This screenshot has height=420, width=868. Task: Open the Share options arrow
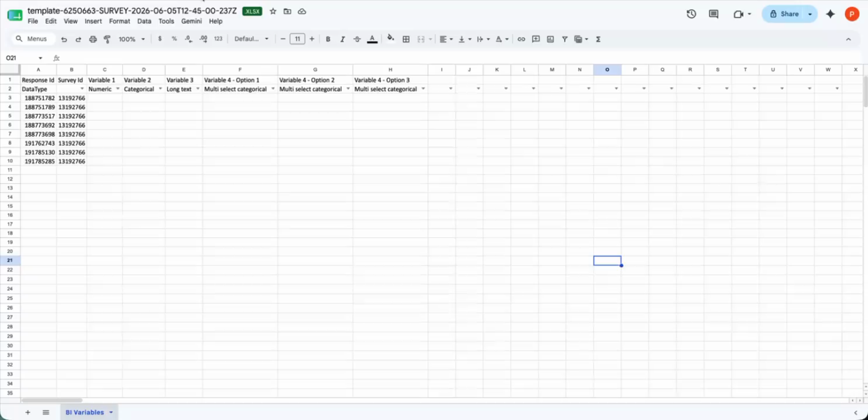click(x=810, y=14)
